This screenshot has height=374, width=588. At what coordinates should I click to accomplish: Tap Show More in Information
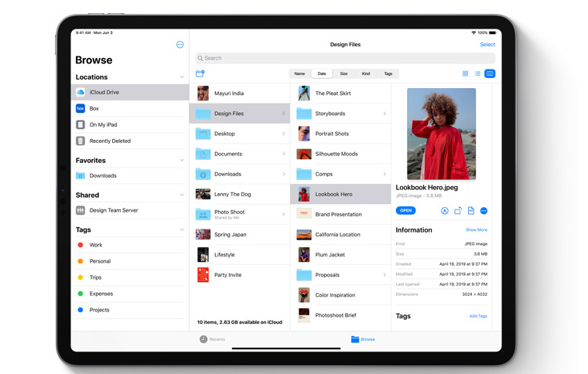point(477,229)
